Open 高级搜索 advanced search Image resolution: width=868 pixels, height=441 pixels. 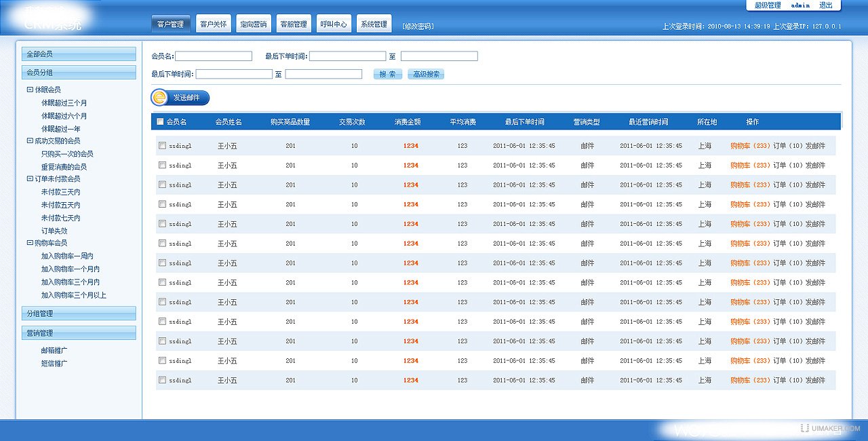[427, 75]
